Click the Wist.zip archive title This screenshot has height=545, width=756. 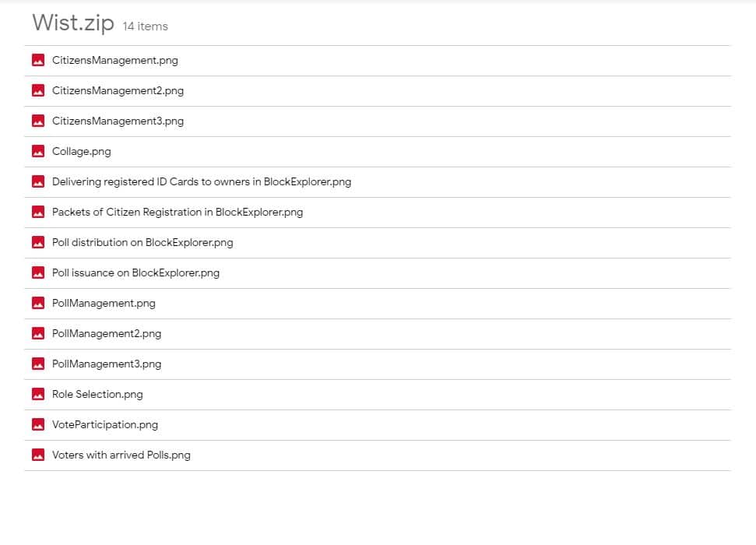72,23
